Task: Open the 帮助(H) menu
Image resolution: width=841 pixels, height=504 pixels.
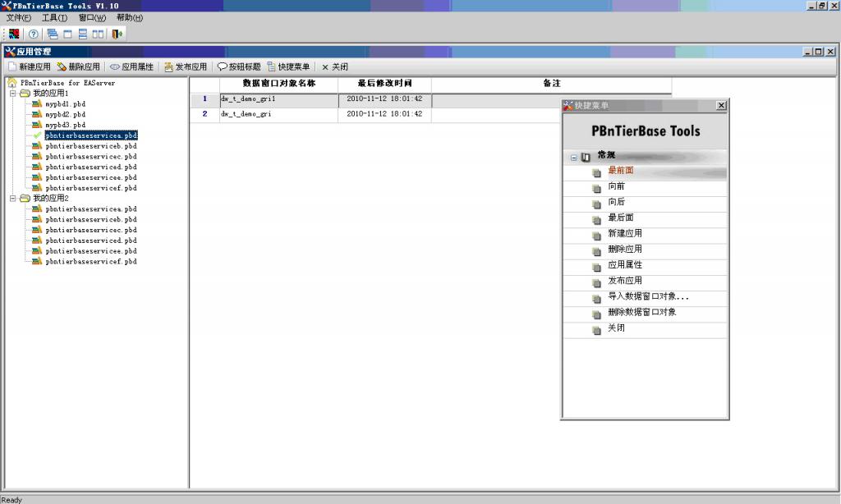Action: (130, 18)
